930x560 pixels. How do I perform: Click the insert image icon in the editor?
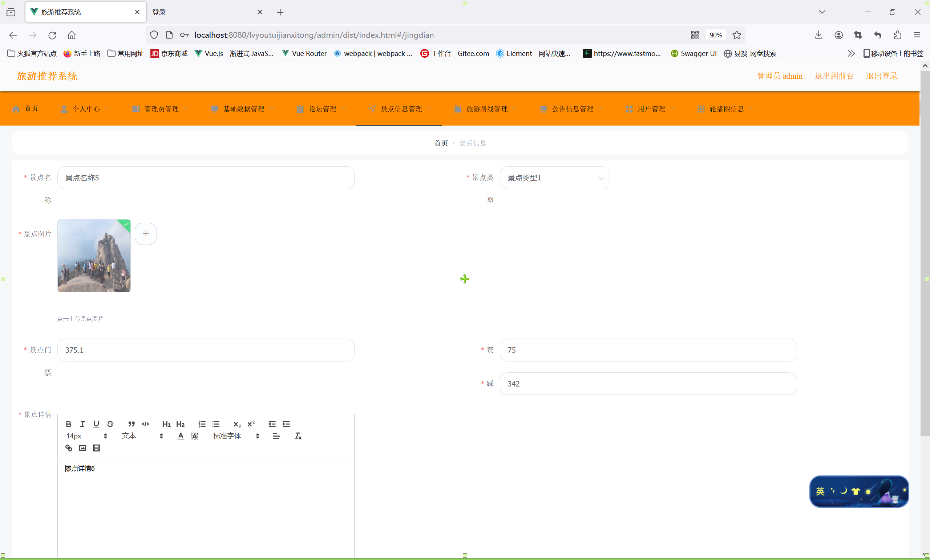tap(83, 448)
